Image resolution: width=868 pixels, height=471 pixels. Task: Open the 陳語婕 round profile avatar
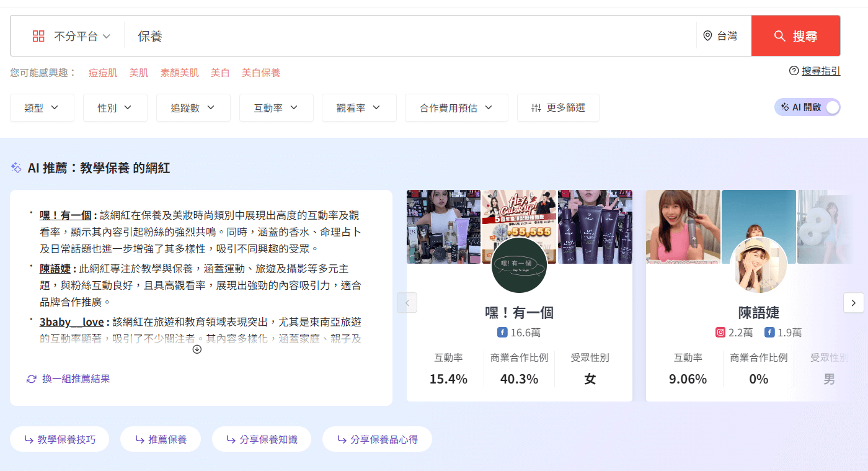click(x=759, y=264)
